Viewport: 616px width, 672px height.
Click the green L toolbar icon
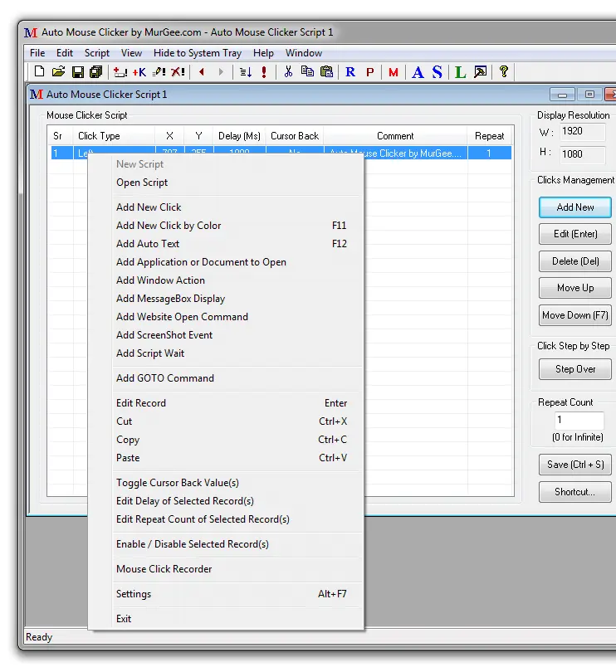click(x=460, y=72)
